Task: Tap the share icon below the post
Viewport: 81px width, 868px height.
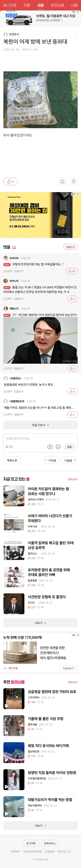Action: tap(74, 181)
